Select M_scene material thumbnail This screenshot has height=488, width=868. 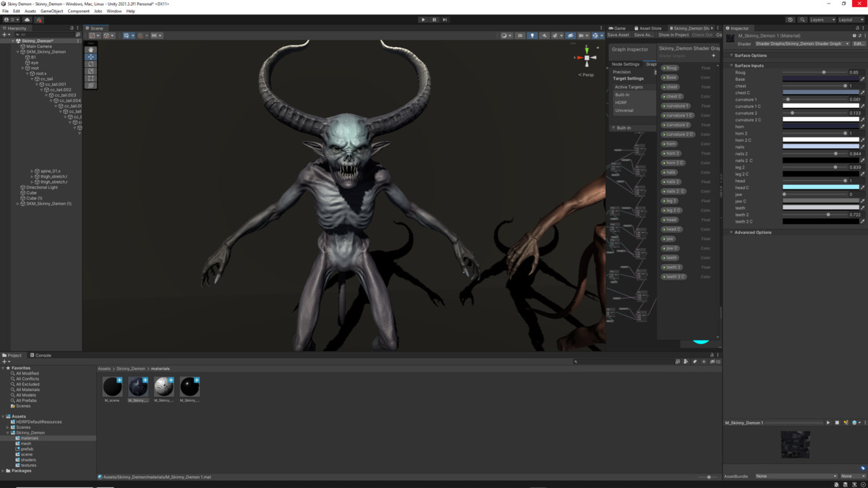112,386
